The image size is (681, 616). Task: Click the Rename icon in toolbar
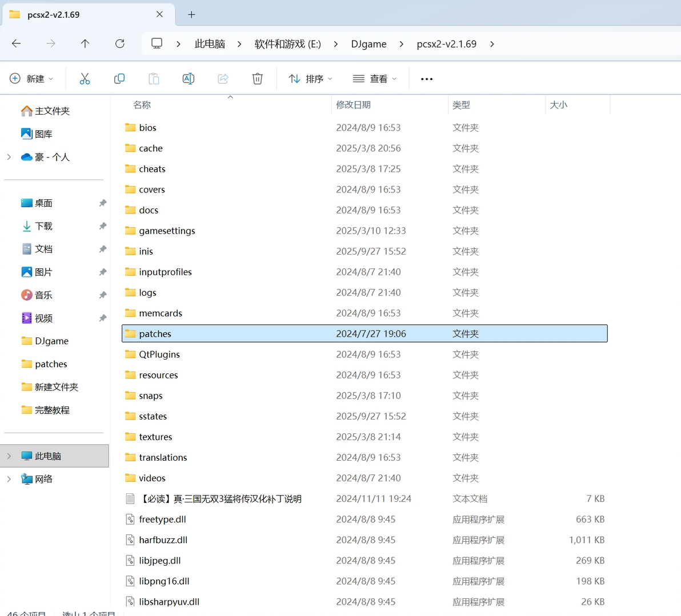pyautogui.click(x=189, y=79)
